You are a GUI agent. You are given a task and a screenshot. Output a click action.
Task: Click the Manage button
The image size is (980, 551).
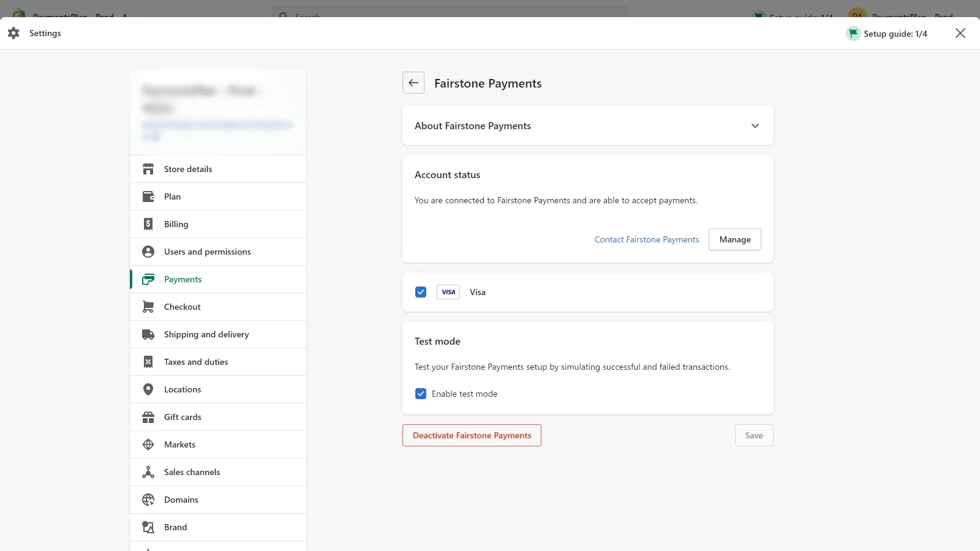pyautogui.click(x=735, y=239)
